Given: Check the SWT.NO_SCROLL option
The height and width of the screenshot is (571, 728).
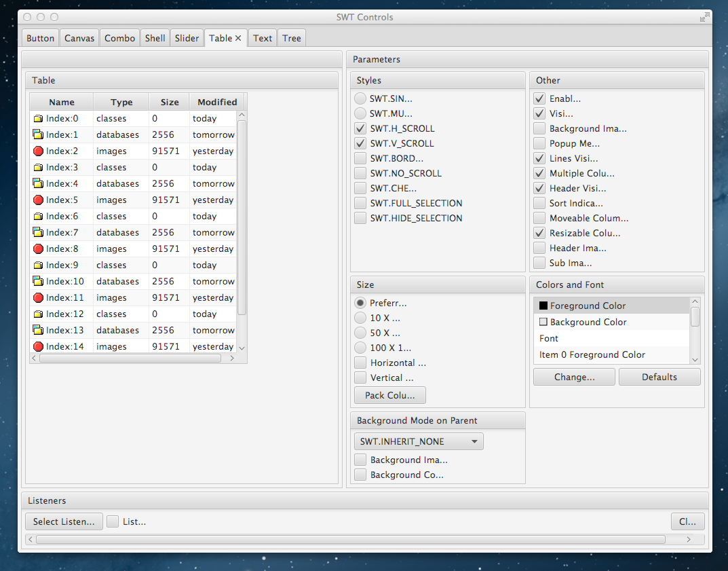Looking at the screenshot, I should coord(360,173).
